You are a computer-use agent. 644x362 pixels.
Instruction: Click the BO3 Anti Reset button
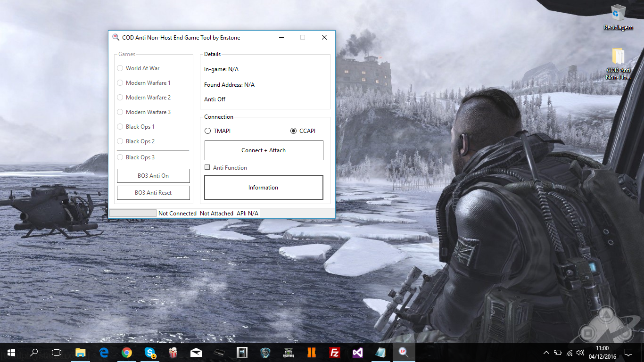point(153,193)
